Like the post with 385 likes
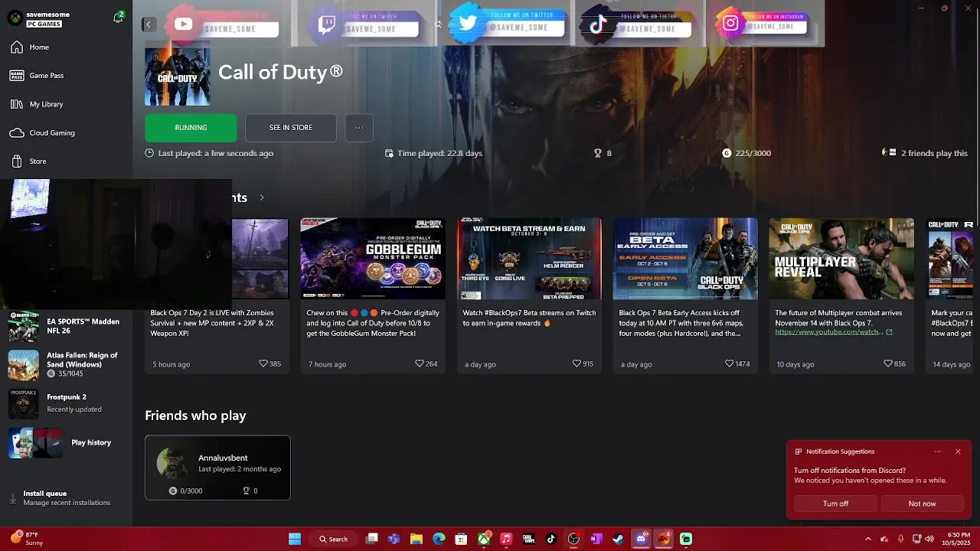The image size is (980, 551). (x=263, y=364)
